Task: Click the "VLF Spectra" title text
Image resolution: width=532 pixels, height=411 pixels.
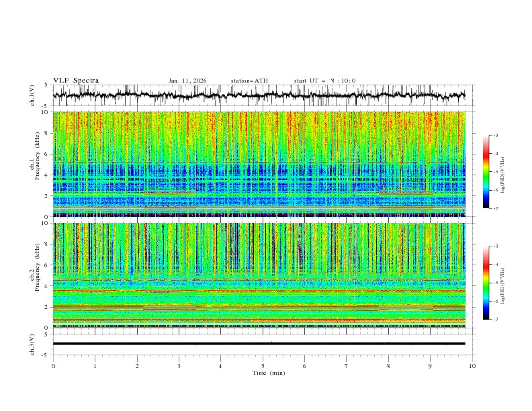Action: 76,81
